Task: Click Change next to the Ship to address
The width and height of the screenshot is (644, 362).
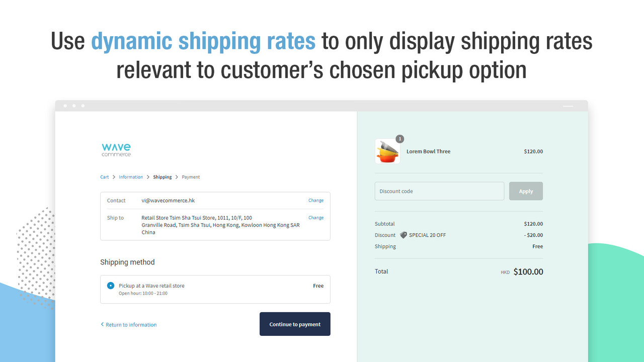Action: [315, 217]
